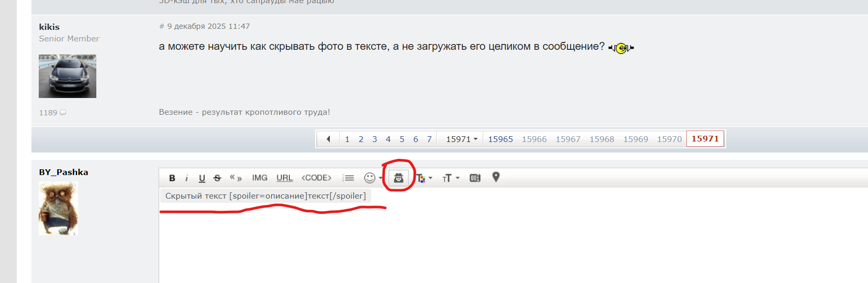
Task: Toggle italic text formatting
Action: click(186, 178)
